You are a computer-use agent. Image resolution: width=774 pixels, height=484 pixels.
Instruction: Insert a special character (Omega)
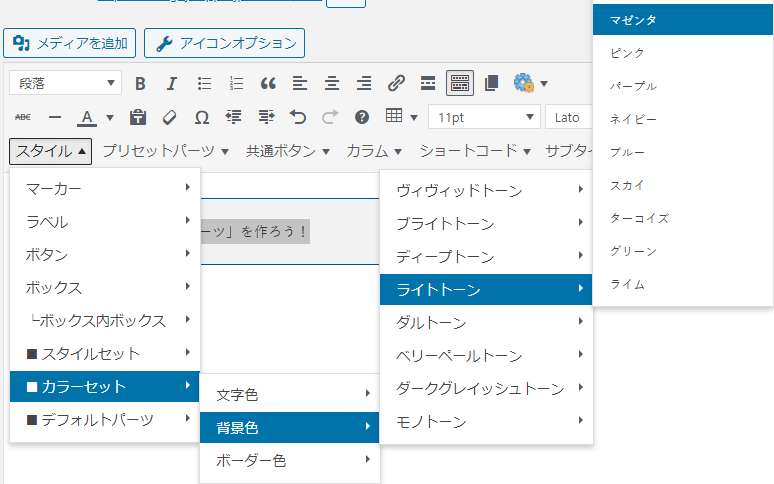[201, 117]
